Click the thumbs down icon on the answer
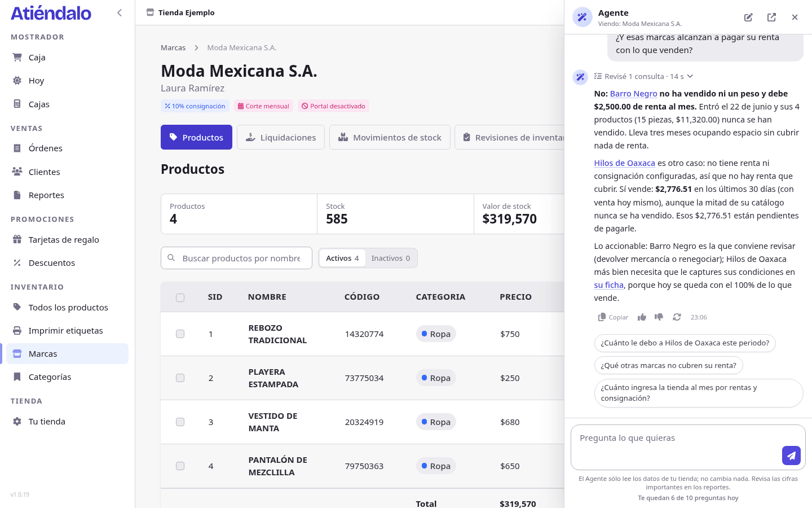Screen dimensions: 812x508 click(x=659, y=317)
